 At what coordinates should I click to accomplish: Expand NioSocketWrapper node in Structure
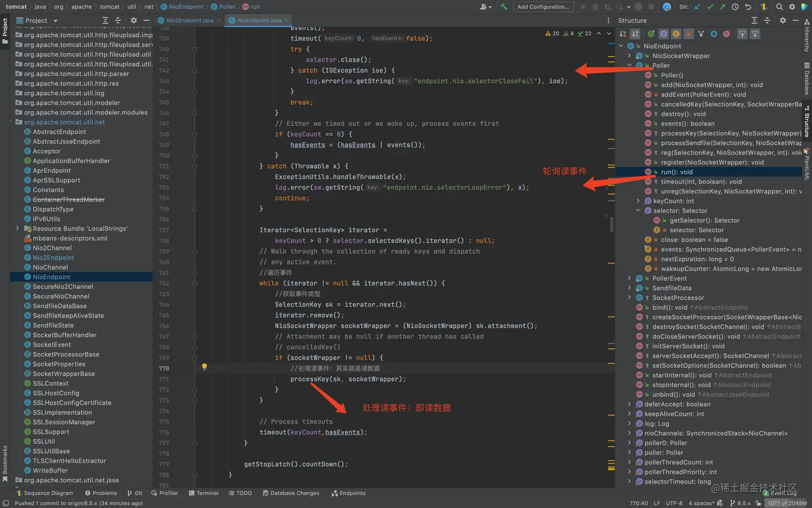629,56
